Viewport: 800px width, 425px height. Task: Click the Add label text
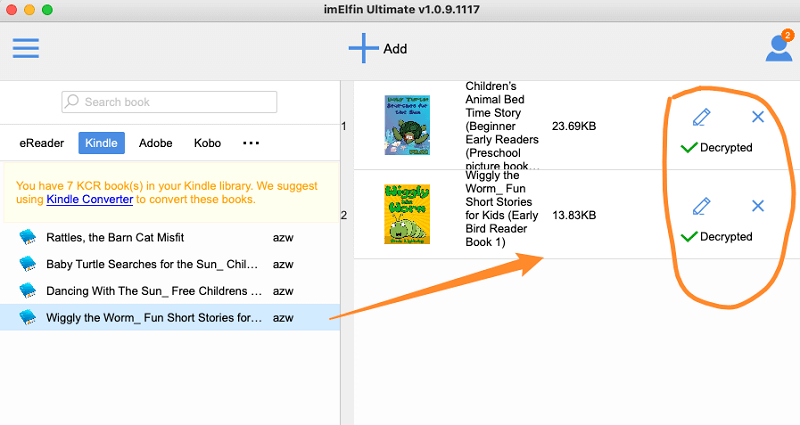point(395,49)
